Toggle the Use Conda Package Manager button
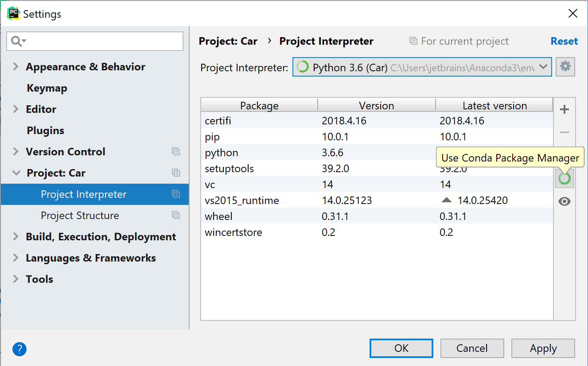 (x=565, y=179)
